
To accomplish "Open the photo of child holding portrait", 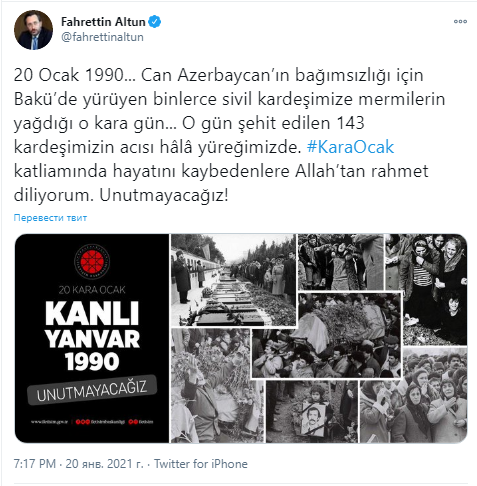I will point(312,411).
